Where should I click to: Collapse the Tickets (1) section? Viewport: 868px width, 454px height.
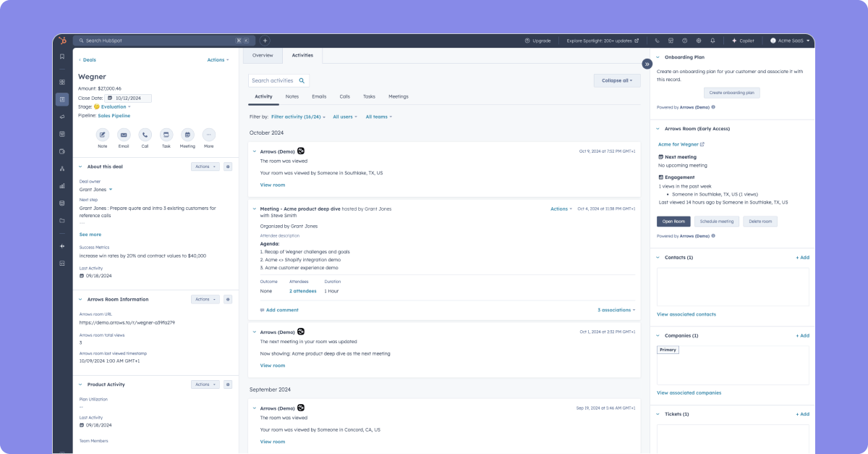[x=658, y=414]
